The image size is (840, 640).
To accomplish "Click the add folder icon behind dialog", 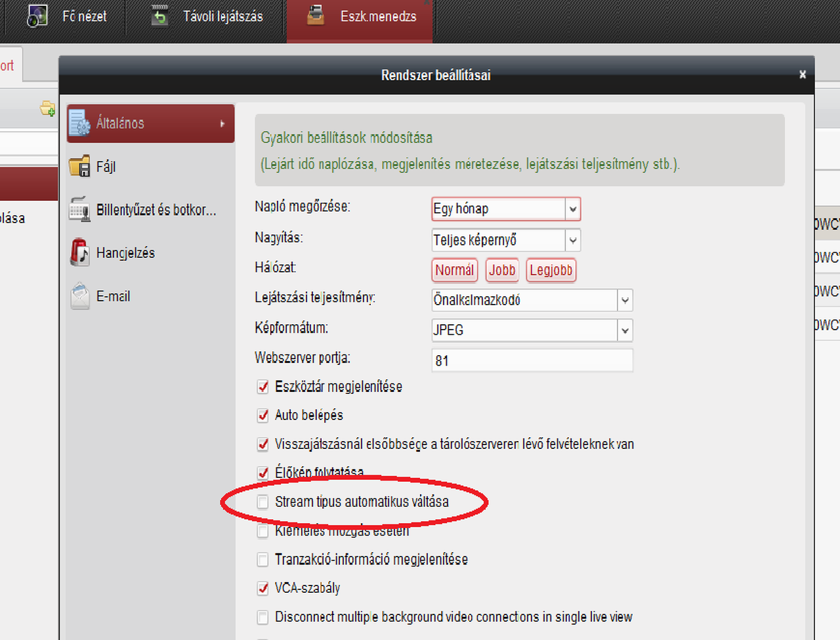I will click(x=48, y=109).
